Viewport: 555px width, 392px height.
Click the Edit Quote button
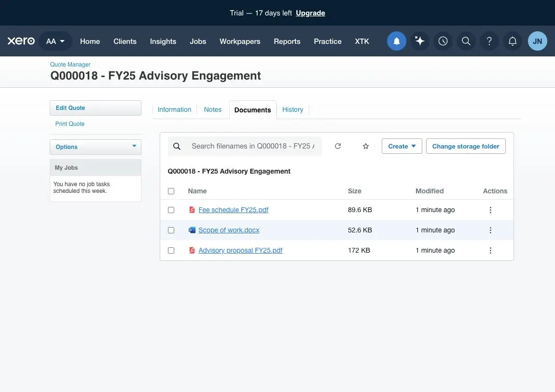[96, 108]
